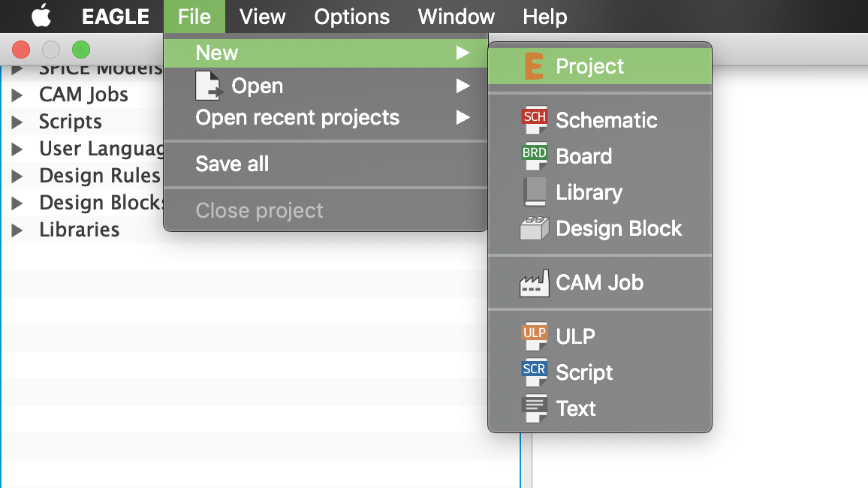Click the CAM Job factory icon
Screen dimensions: 868x488
(534, 283)
